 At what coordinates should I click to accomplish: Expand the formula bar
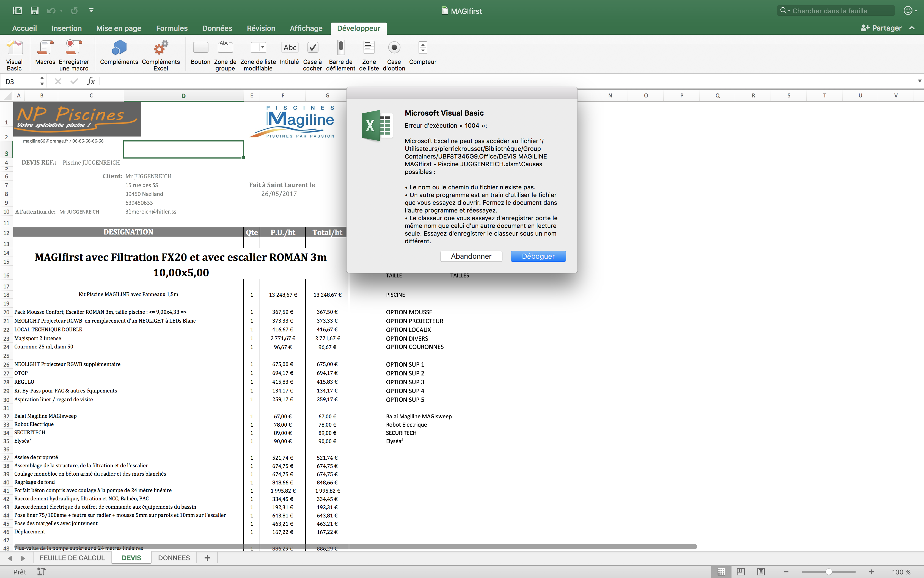pos(919,81)
